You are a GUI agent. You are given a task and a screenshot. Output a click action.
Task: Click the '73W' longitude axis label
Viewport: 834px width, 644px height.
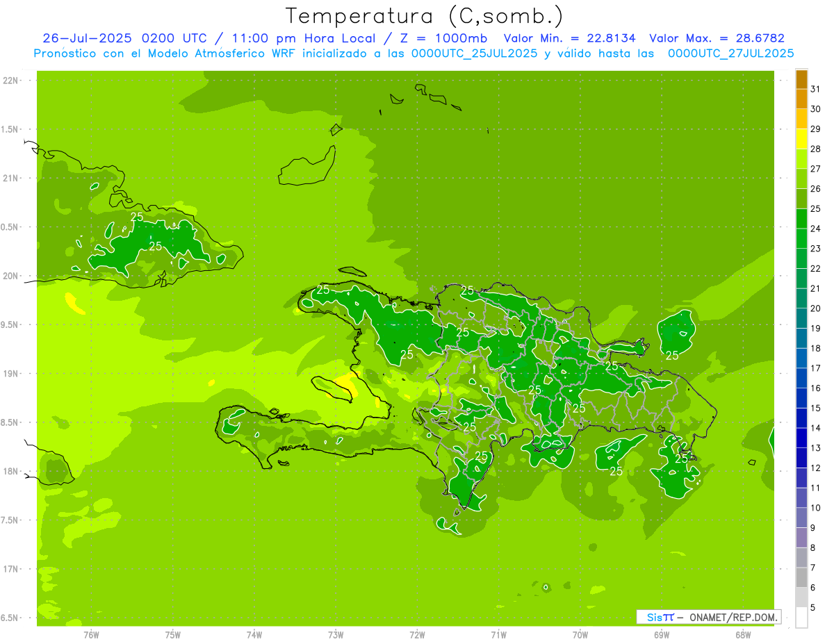pos(336,635)
